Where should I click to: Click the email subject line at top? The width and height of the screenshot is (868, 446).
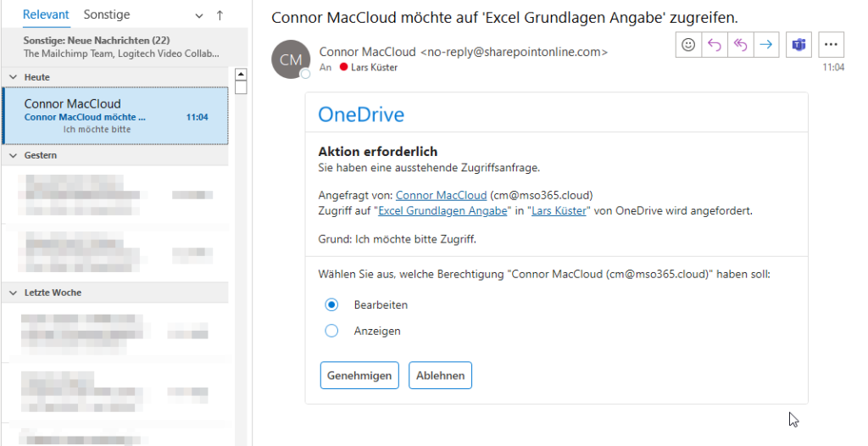click(504, 18)
